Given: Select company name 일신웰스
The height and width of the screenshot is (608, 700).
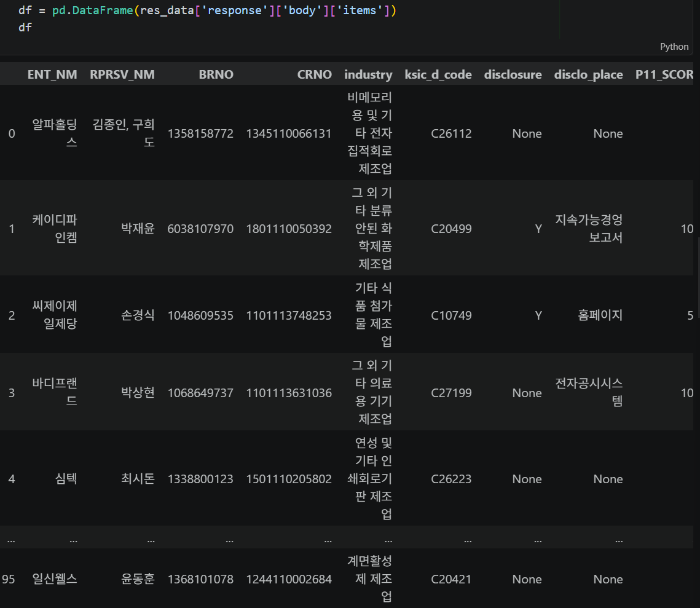Looking at the screenshot, I should click(x=55, y=579).
